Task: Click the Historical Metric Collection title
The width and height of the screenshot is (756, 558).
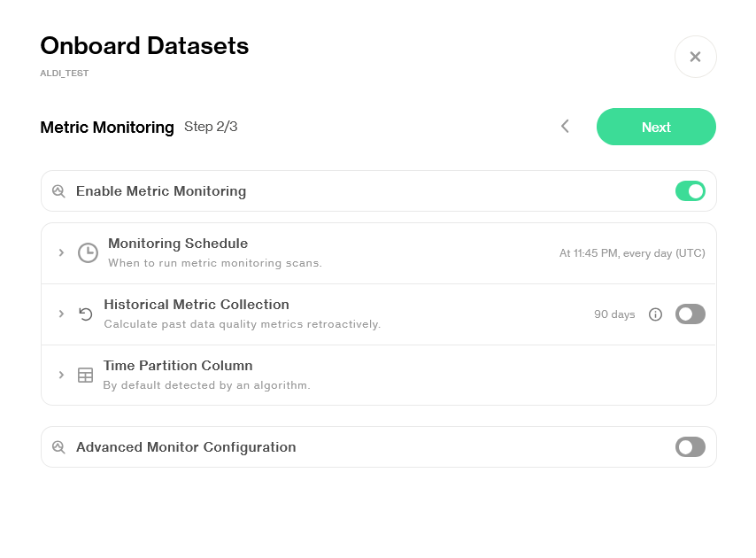Action: pyautogui.click(x=197, y=305)
